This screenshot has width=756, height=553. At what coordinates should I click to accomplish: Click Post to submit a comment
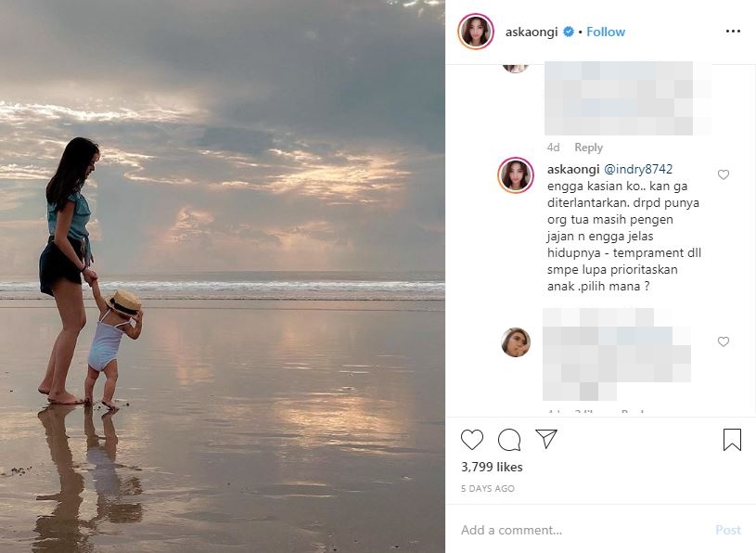coord(726,530)
